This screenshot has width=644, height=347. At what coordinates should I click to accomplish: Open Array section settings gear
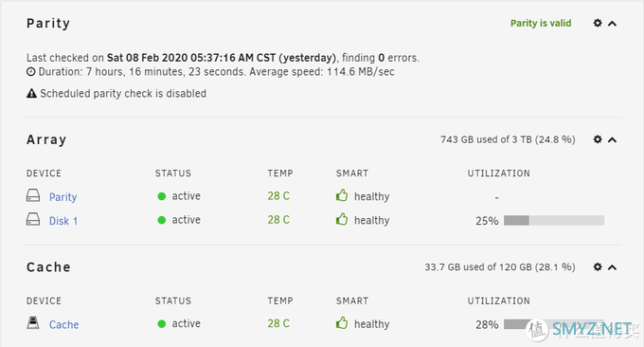598,139
